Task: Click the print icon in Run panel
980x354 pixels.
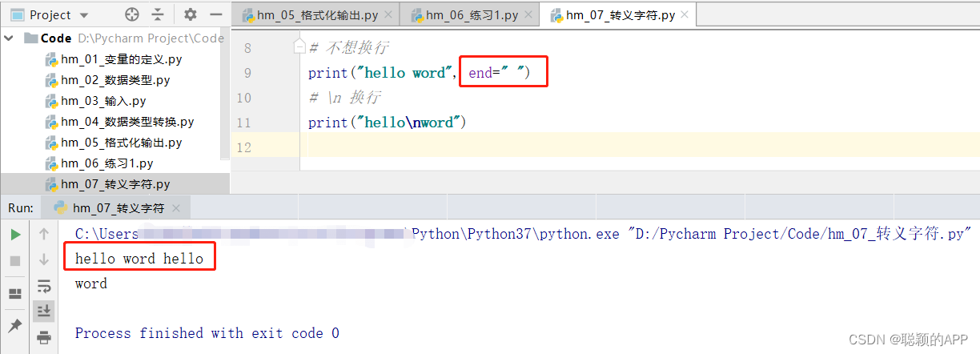Action: [44, 337]
